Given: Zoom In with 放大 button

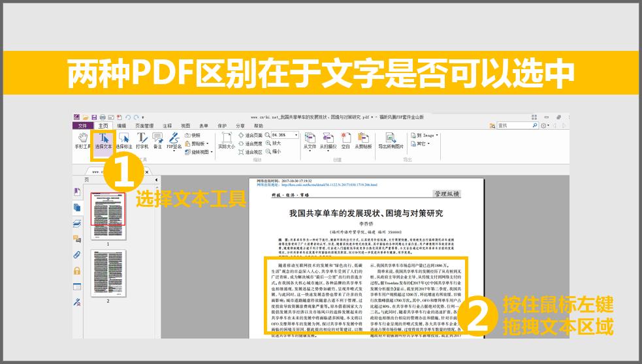Looking at the screenshot, I should pos(273,143).
